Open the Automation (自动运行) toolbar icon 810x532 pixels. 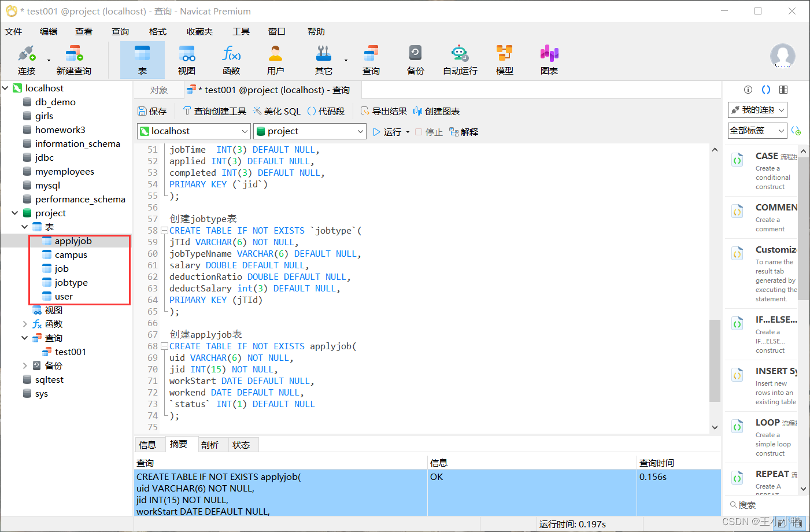[460, 60]
